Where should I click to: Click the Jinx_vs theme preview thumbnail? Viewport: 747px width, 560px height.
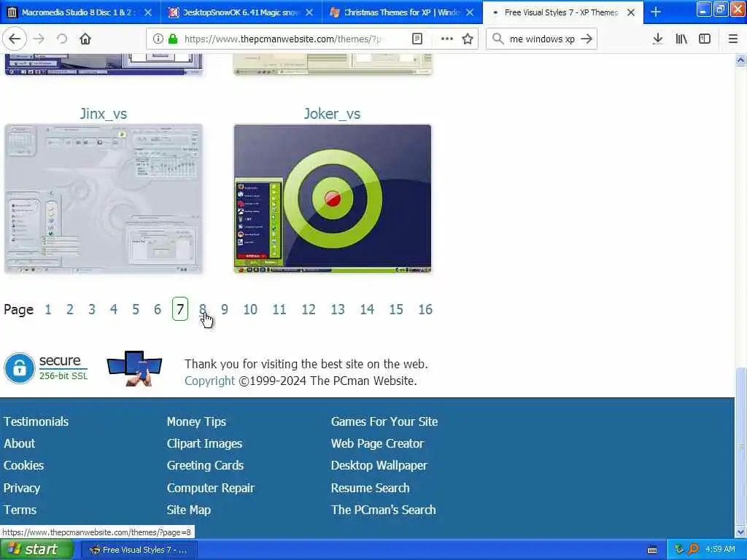point(104,198)
